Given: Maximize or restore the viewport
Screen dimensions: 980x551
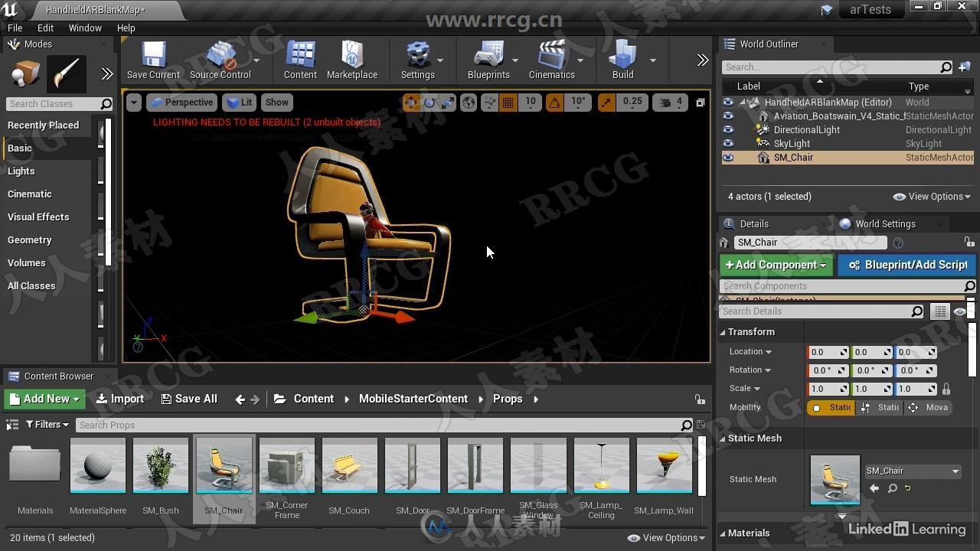Looking at the screenshot, I should click(700, 102).
